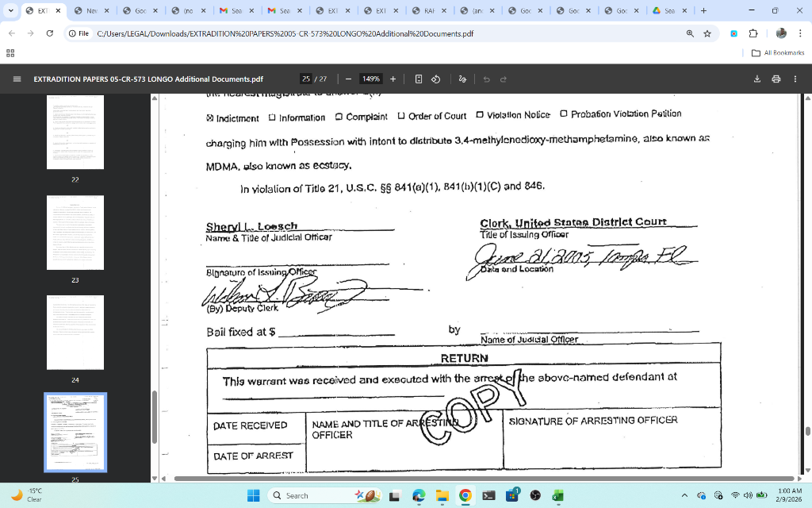The image size is (812, 508).
Task: Undo the last annotation
Action: [485, 79]
